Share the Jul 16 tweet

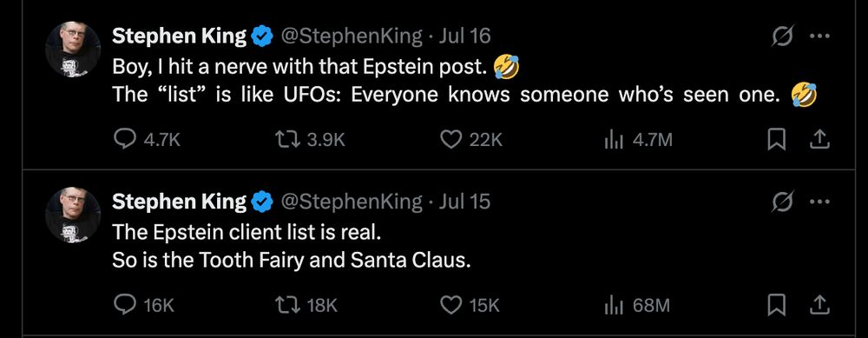click(x=820, y=140)
